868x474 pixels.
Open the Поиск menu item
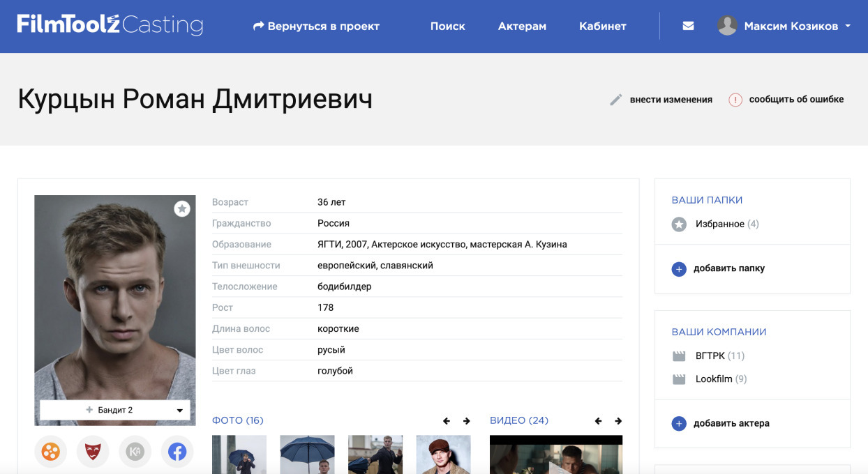click(448, 26)
